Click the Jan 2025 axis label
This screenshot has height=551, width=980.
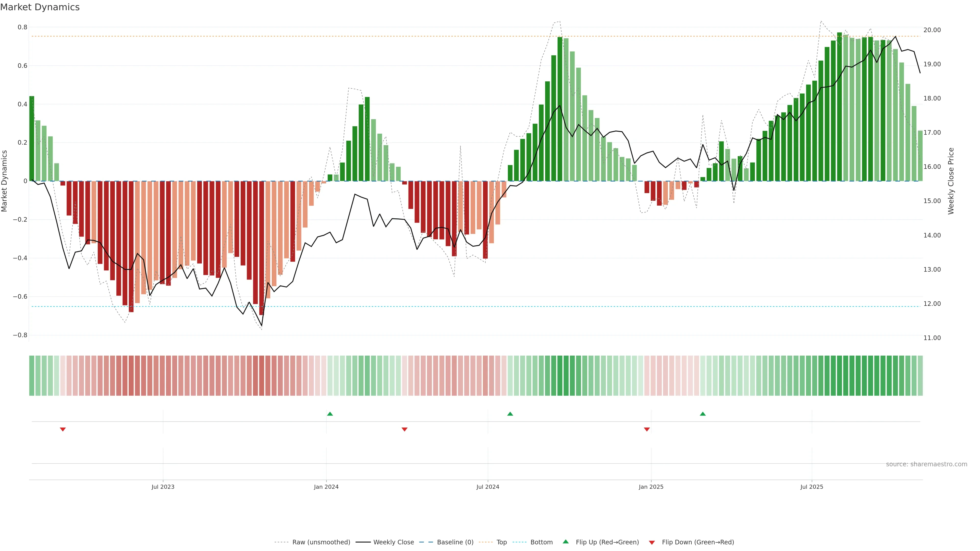[651, 487]
